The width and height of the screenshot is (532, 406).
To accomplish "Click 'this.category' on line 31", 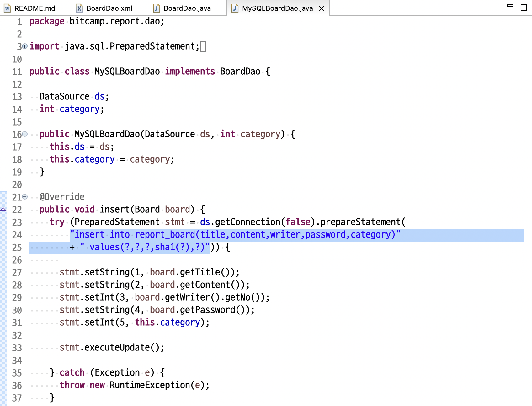I will [x=168, y=323].
